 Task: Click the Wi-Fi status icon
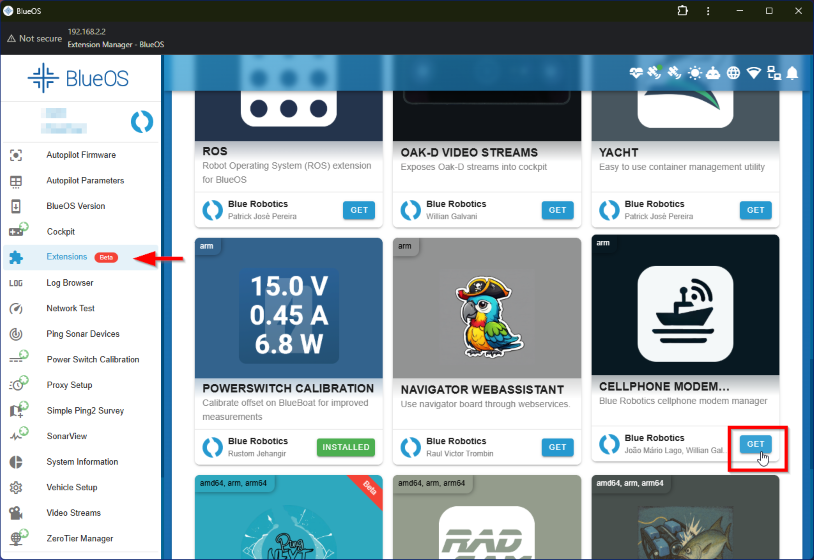pos(753,73)
